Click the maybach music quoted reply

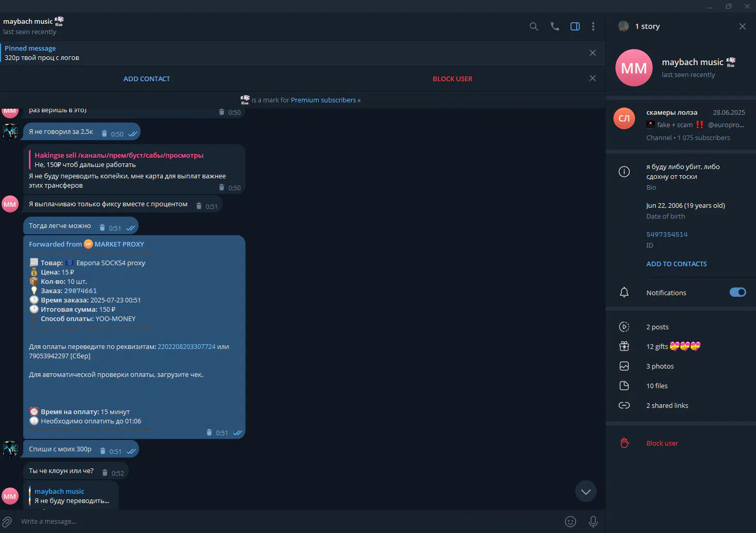72,496
